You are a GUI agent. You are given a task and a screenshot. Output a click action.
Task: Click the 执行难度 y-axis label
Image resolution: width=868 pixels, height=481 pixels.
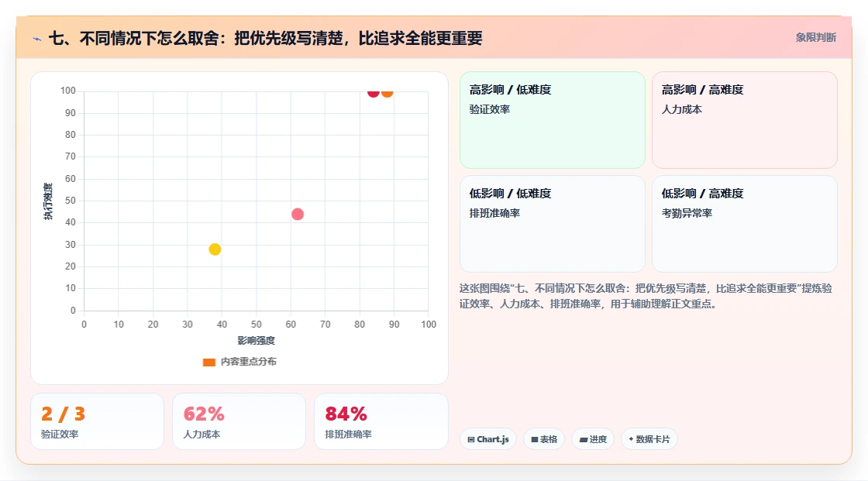pyautogui.click(x=48, y=201)
